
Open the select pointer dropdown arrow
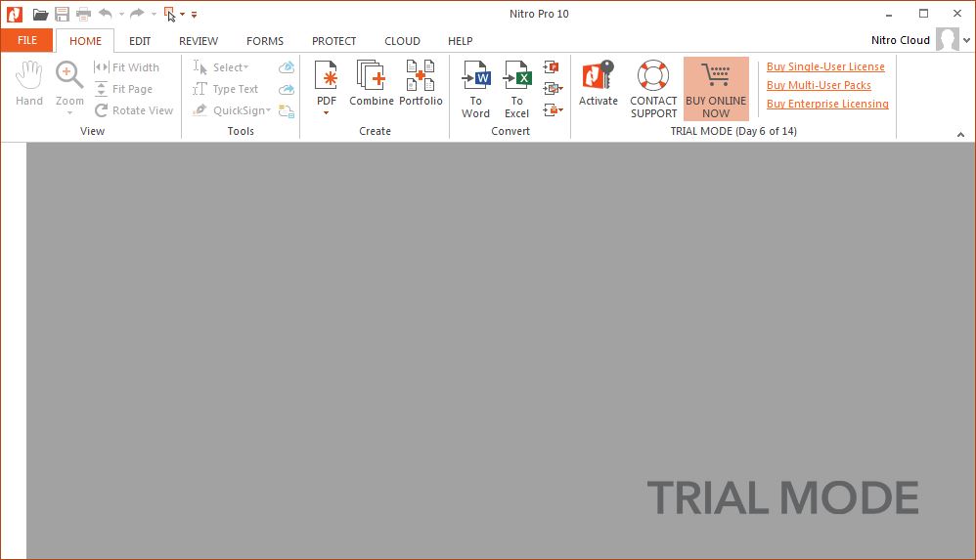tap(182, 14)
